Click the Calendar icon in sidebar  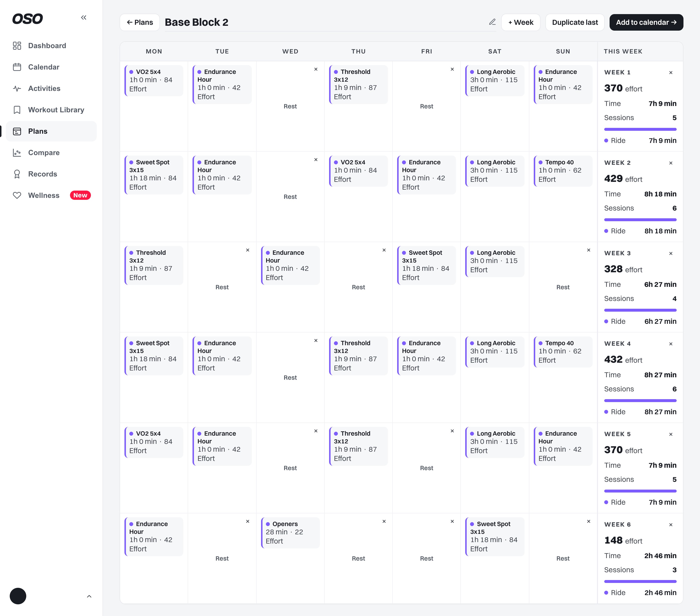click(x=17, y=67)
